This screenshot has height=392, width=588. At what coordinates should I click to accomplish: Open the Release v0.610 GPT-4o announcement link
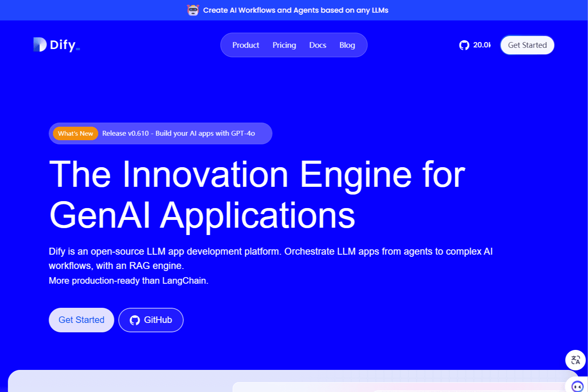pos(179,133)
